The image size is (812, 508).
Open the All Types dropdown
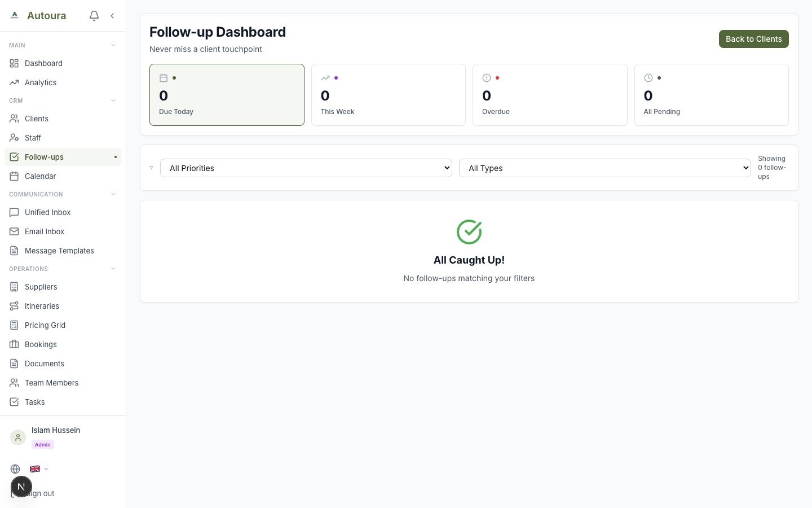click(605, 168)
